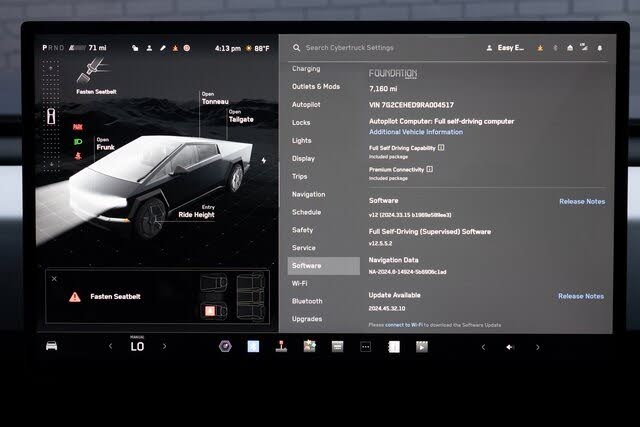The image size is (640, 427).
Task: Raise volume with the right chevron
Action: (x=538, y=347)
